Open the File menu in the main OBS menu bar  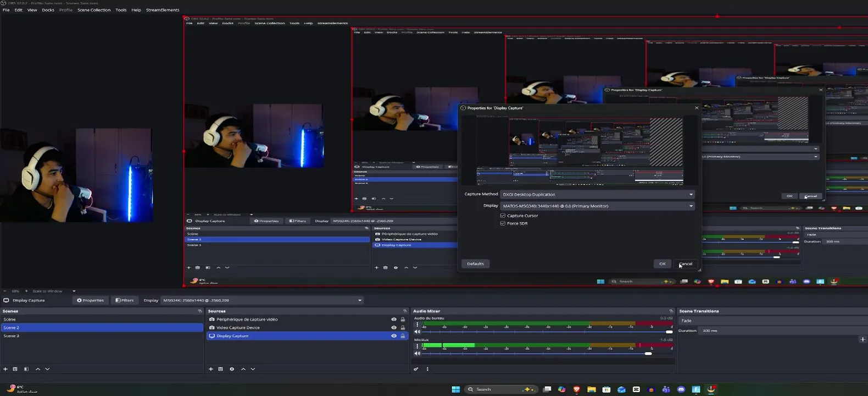pyautogui.click(x=6, y=10)
